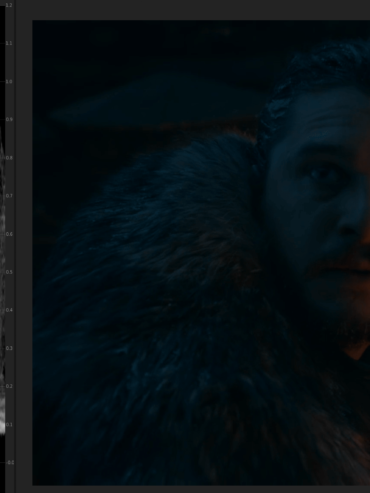Click the 0.9 scope scale label
Image resolution: width=370 pixels, height=493 pixels.
(9, 119)
